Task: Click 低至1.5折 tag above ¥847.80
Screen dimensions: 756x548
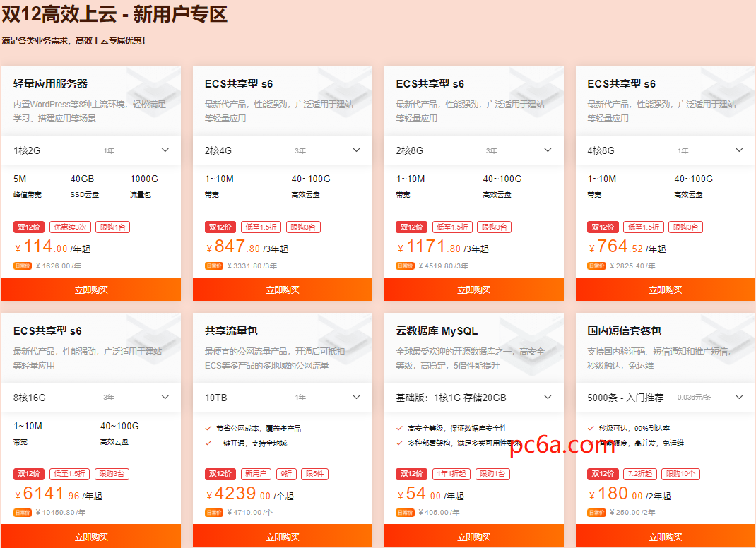Action: [261, 227]
